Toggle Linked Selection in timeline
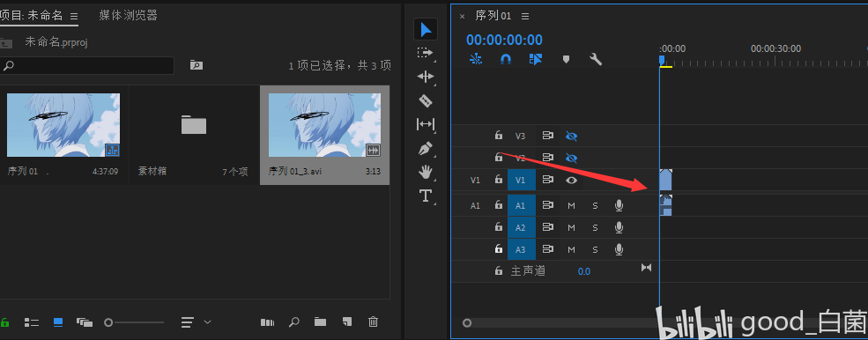Image resolution: width=868 pixels, height=340 pixels. point(535,59)
